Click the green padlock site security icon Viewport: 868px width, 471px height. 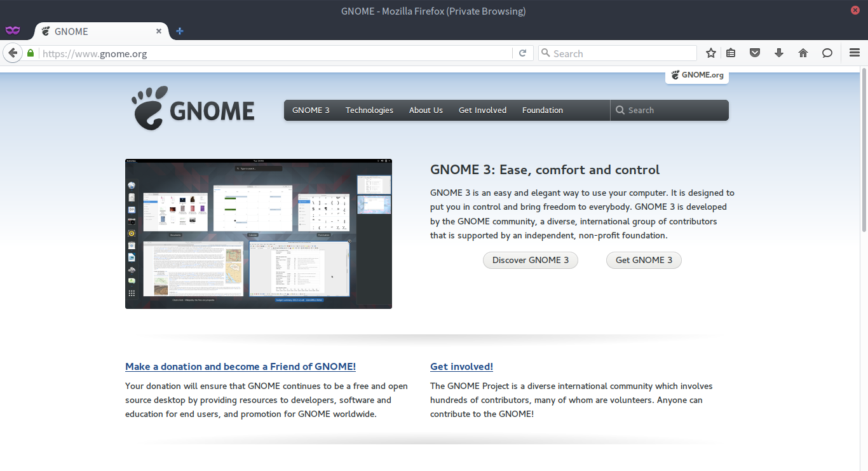point(30,53)
